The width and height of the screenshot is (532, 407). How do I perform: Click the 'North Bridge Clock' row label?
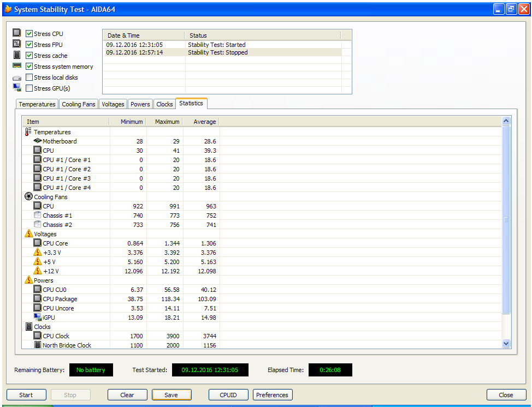(67, 345)
